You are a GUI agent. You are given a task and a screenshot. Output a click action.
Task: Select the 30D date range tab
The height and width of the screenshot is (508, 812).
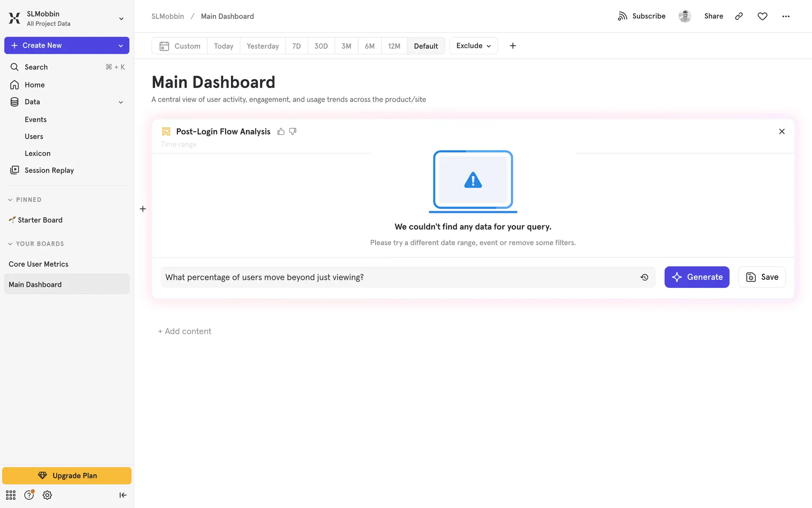[x=321, y=46]
